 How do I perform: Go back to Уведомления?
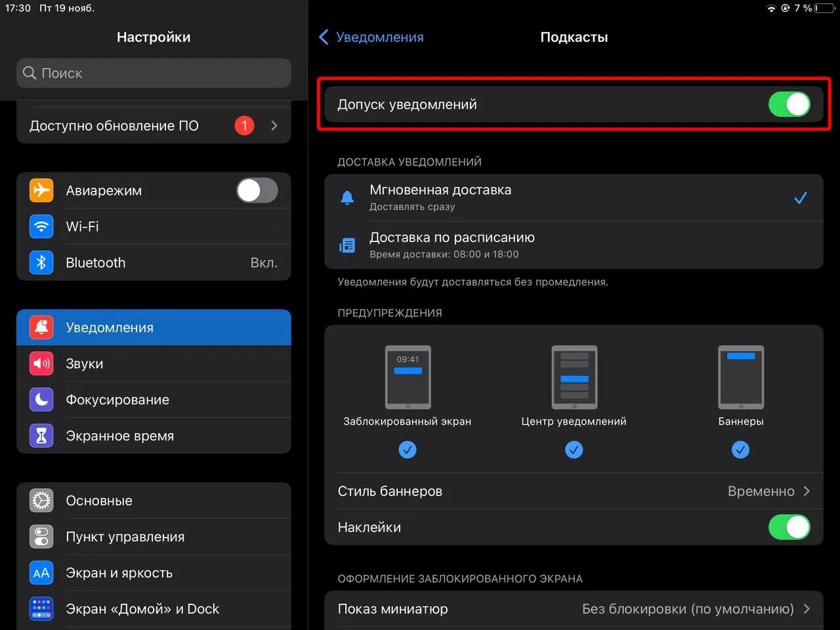click(371, 37)
